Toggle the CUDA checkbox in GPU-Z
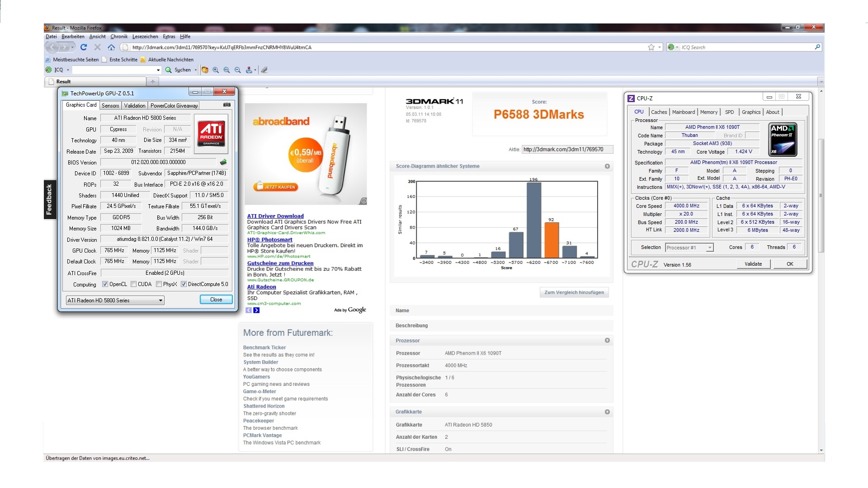This screenshot has width=868, height=488. 133,284
